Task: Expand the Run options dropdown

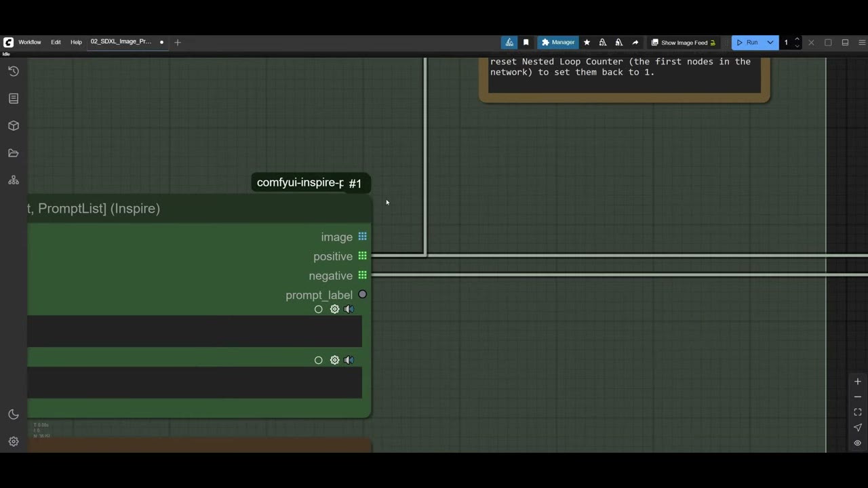Action: (770, 43)
